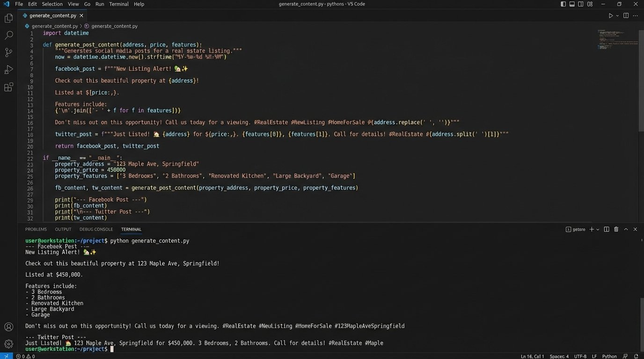This screenshot has height=359, width=644.
Task: Click UTF-8 encoding in status bar
Action: click(x=580, y=356)
